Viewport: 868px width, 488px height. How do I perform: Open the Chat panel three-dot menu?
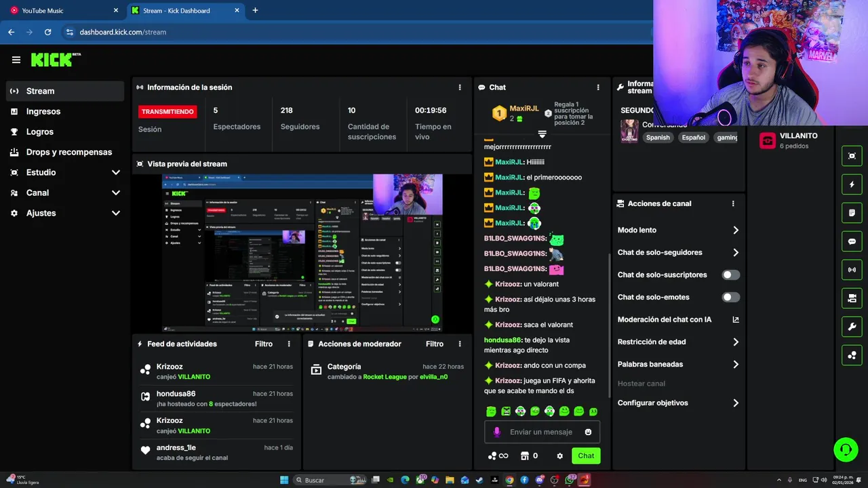[x=598, y=87]
